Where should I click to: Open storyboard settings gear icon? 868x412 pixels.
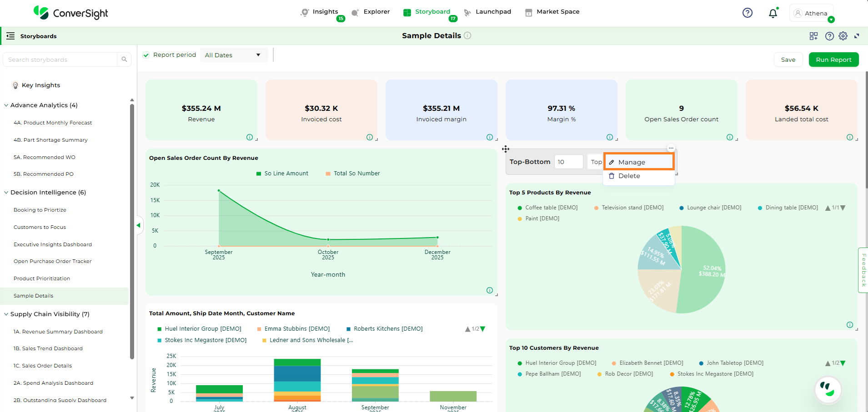tap(843, 36)
